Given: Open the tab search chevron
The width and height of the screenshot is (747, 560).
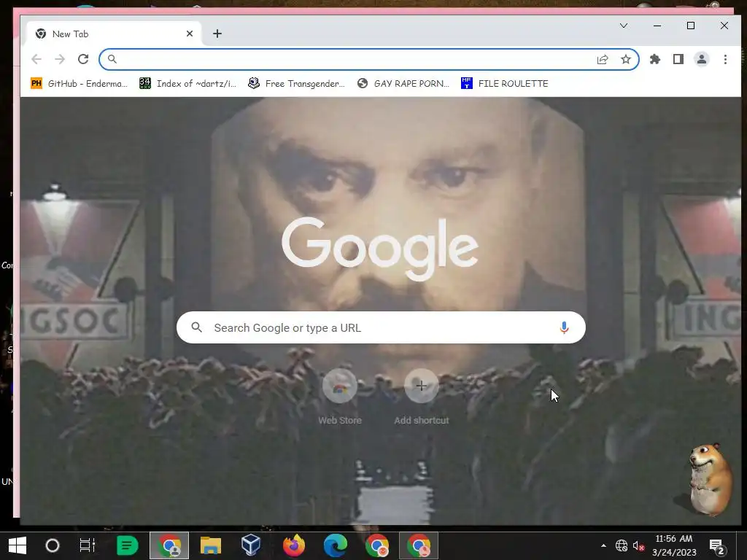Looking at the screenshot, I should pyautogui.click(x=624, y=26).
